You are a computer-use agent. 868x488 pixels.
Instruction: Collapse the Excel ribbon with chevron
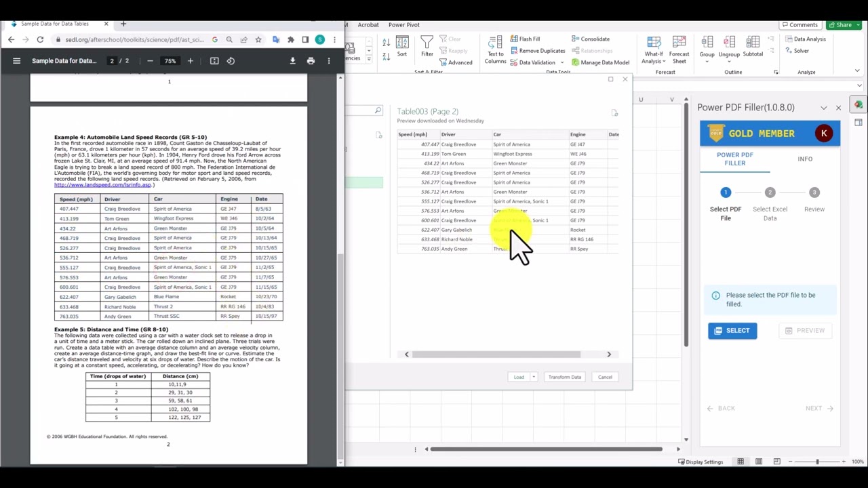click(857, 70)
